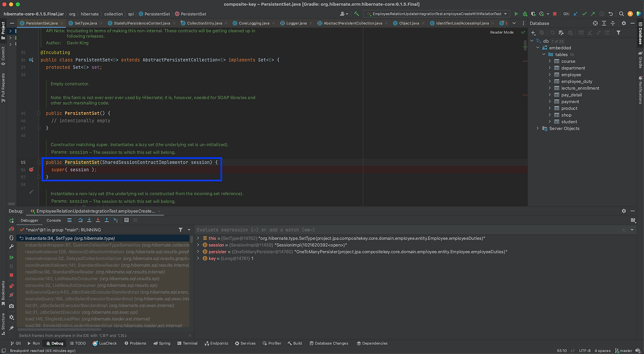Screen dimensions: 644x354
Task: Rerun the debug session
Action: coord(12,221)
